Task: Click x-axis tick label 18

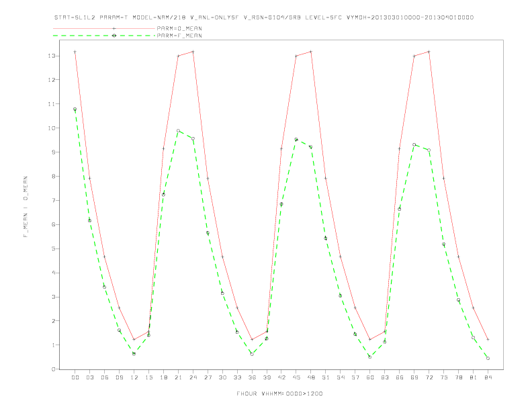Action: tap(163, 377)
